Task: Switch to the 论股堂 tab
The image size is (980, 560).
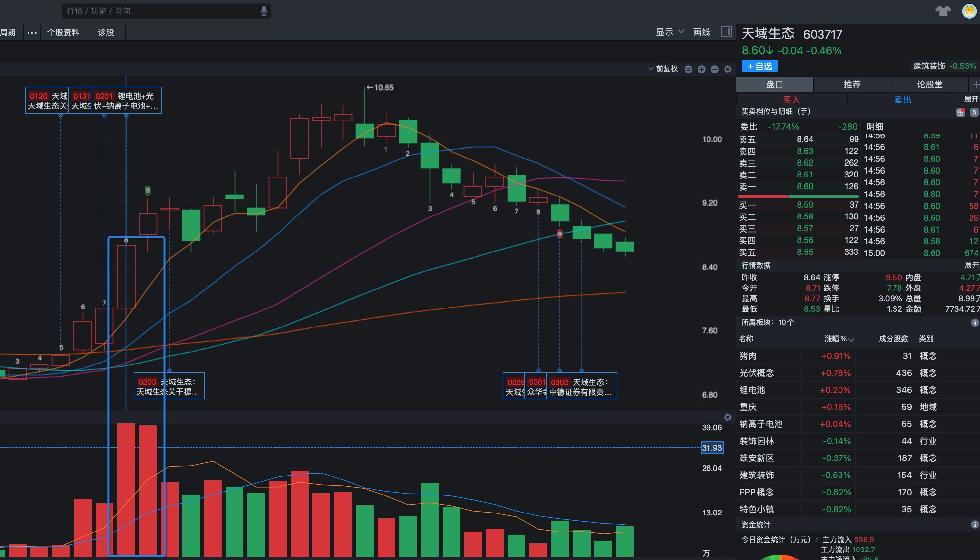Action: coord(929,84)
